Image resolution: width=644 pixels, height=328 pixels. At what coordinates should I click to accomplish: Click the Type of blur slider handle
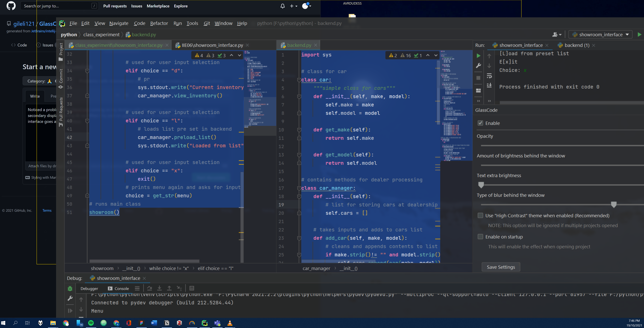tap(614, 205)
